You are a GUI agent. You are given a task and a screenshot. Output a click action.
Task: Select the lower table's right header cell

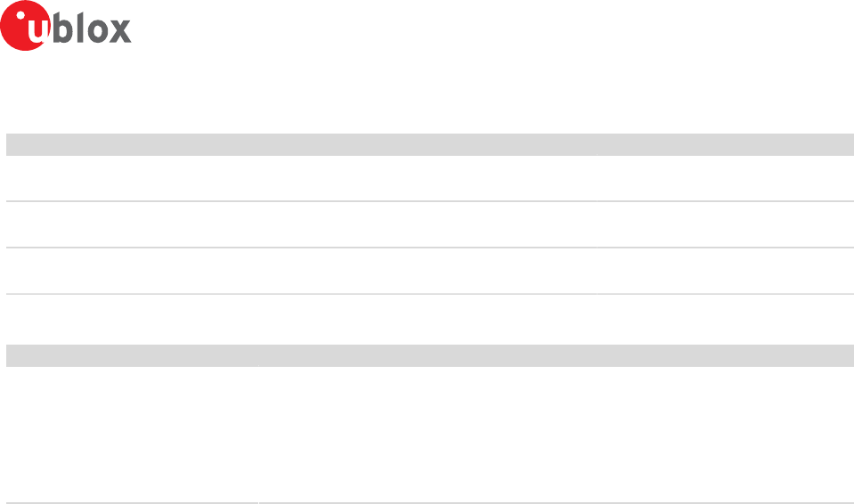[556, 355]
